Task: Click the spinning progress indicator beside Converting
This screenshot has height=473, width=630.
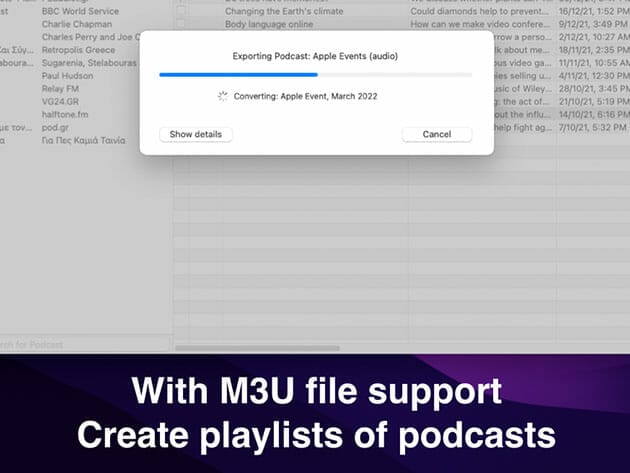Action: 223,96
